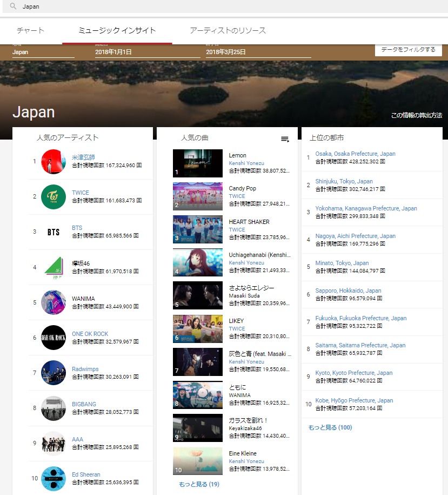Viewport: 448px width, 495px height.
Task: Click the search magnifier icon
Action: tap(13, 6)
